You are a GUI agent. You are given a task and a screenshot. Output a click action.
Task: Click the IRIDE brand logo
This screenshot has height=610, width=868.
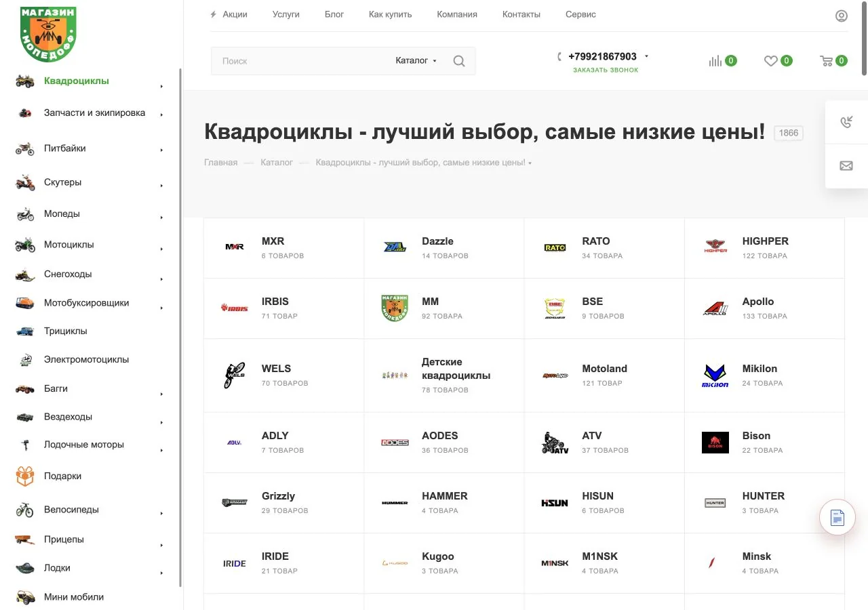point(235,563)
